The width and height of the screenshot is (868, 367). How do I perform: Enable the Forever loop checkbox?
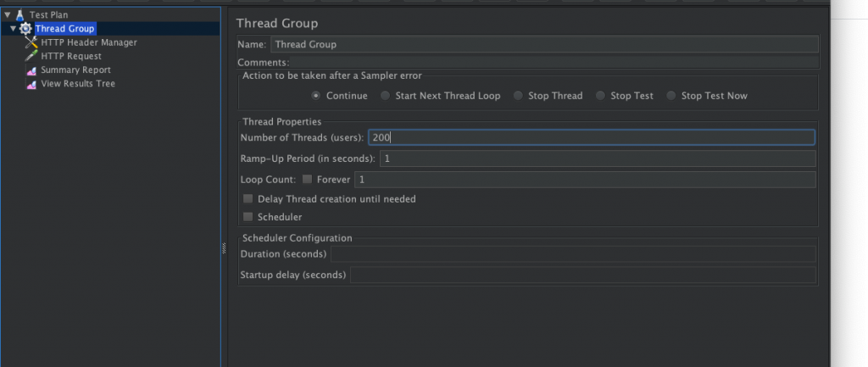[308, 180]
